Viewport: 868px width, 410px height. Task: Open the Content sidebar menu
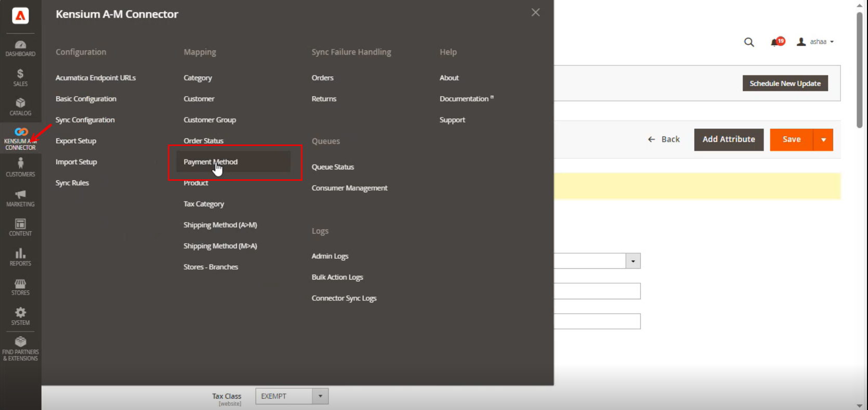coord(20,228)
